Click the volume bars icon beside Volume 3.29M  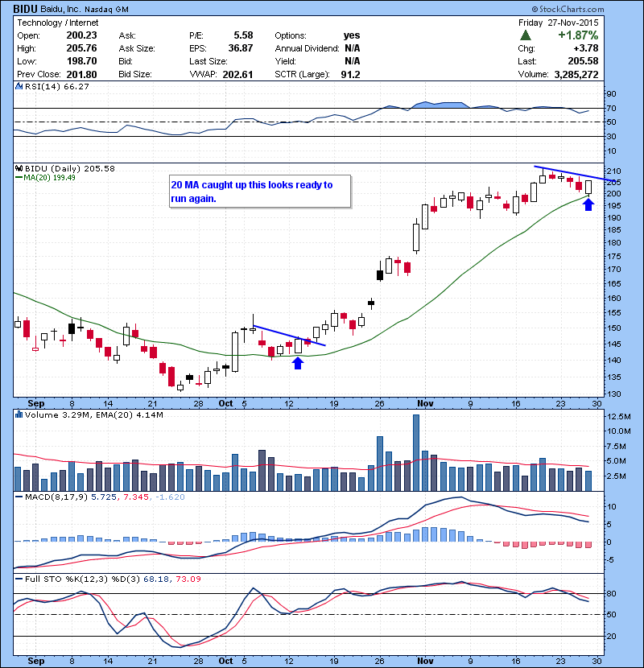pyautogui.click(x=19, y=414)
